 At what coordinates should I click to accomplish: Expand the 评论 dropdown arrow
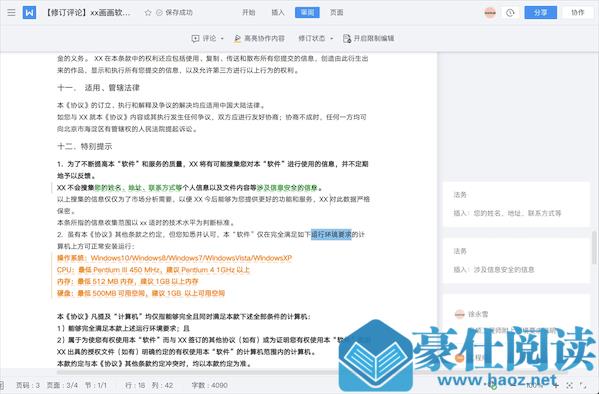pos(222,39)
